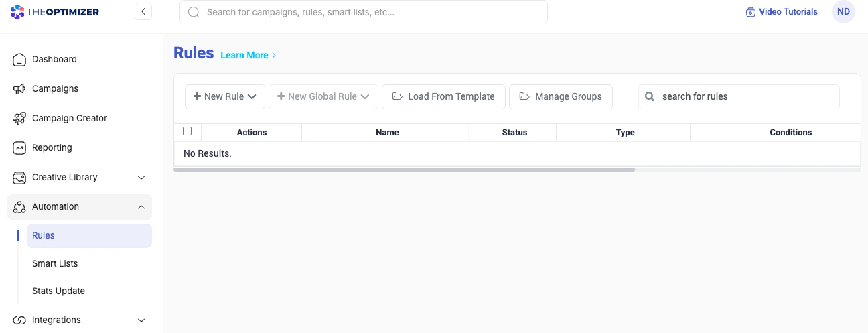Click the folder icon on Manage Groups
Image resolution: width=868 pixels, height=333 pixels.
pyautogui.click(x=524, y=96)
